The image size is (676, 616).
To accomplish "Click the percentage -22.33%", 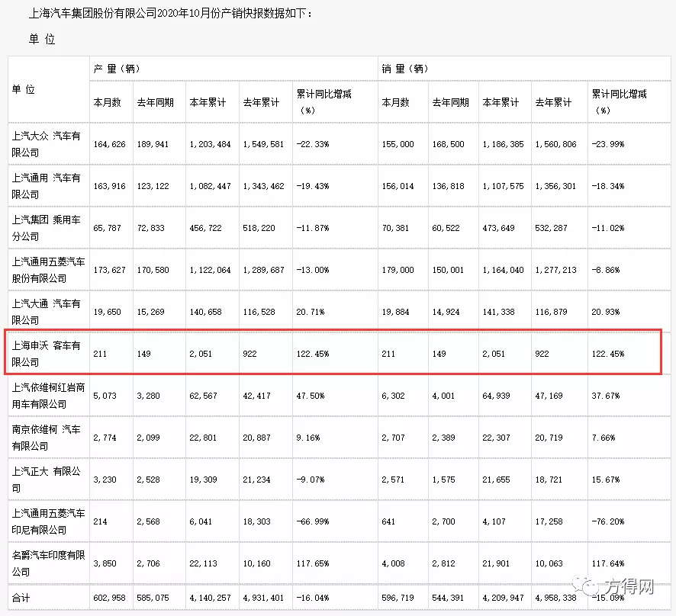I will coord(313,144).
